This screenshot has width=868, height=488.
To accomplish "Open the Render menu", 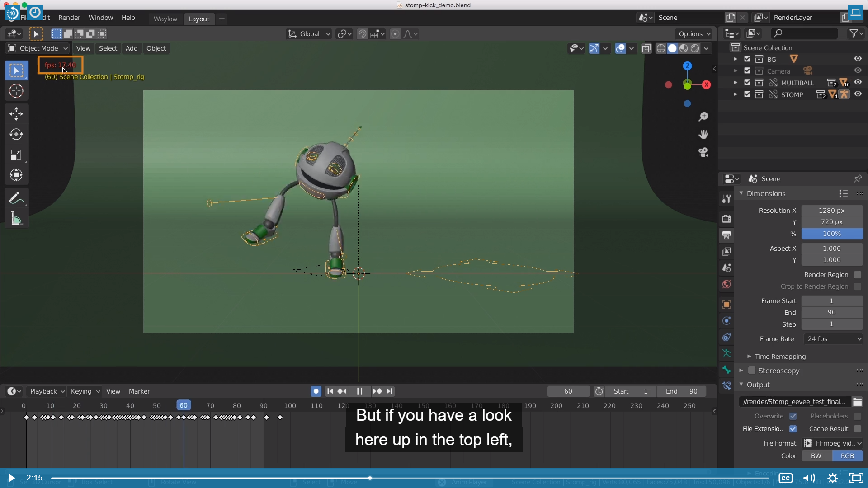I will [x=69, y=18].
